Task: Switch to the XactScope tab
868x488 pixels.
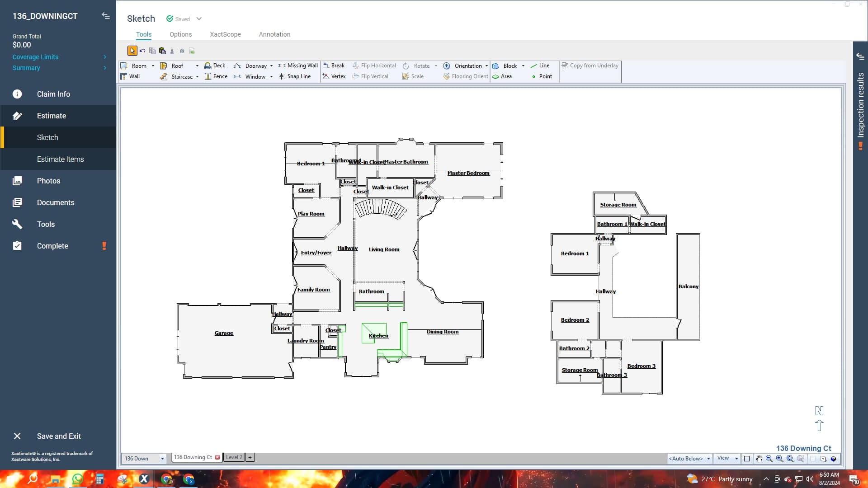Action: [x=225, y=34]
